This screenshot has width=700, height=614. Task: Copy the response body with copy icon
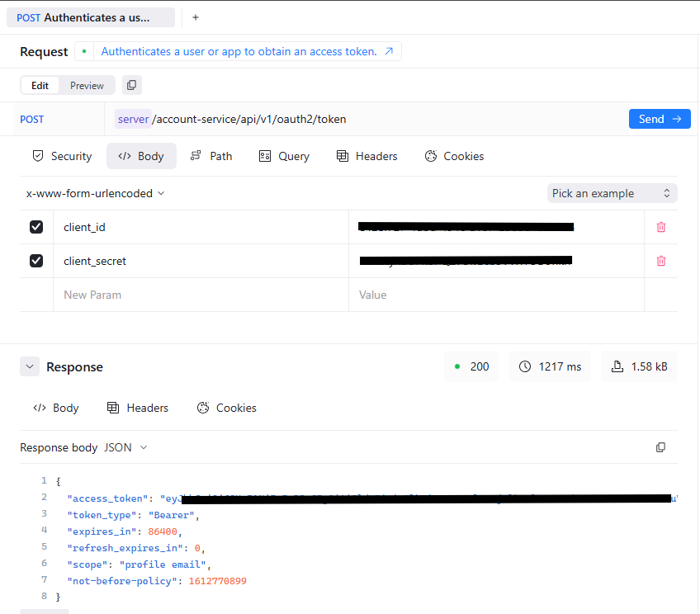pos(660,447)
